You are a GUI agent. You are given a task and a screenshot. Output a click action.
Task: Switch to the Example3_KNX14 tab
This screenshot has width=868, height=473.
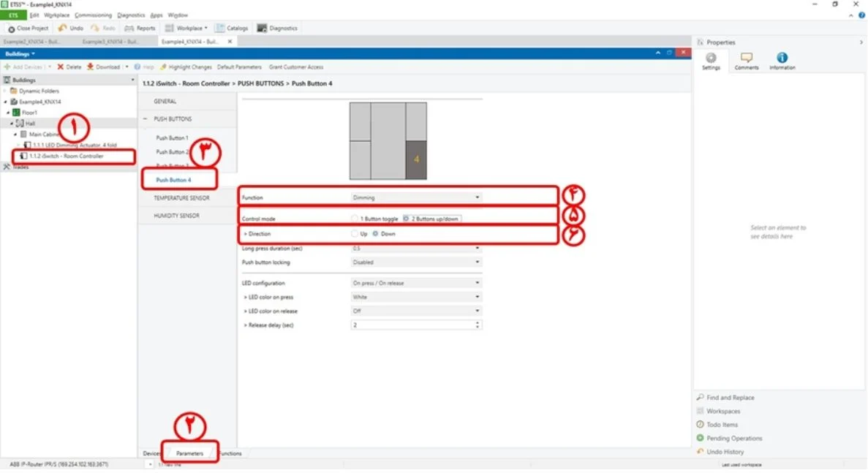[110, 42]
